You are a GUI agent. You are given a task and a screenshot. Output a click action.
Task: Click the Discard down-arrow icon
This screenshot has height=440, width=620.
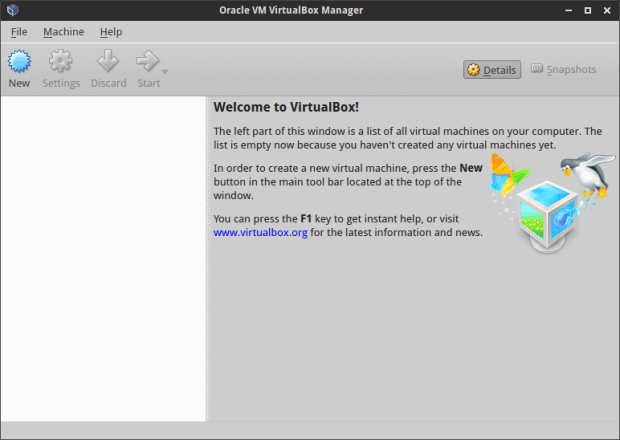[108, 61]
